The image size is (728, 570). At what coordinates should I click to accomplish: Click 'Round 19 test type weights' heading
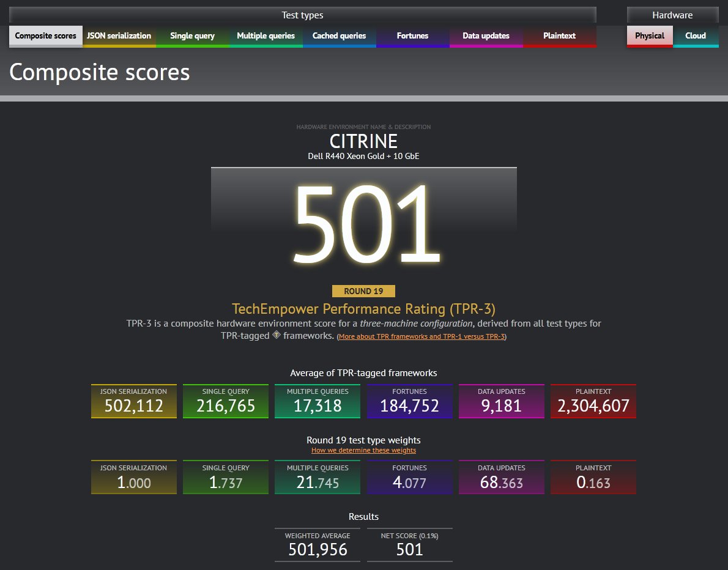pyautogui.click(x=363, y=440)
